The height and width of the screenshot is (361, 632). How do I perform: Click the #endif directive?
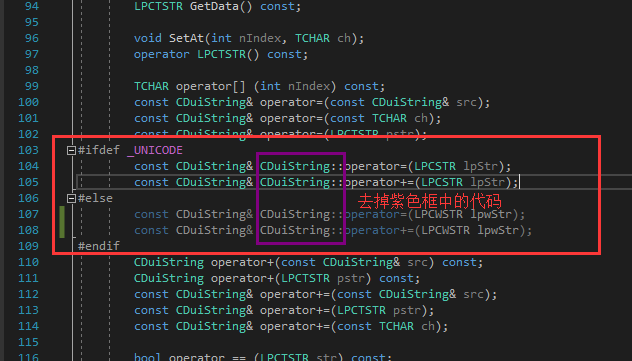pos(99,246)
